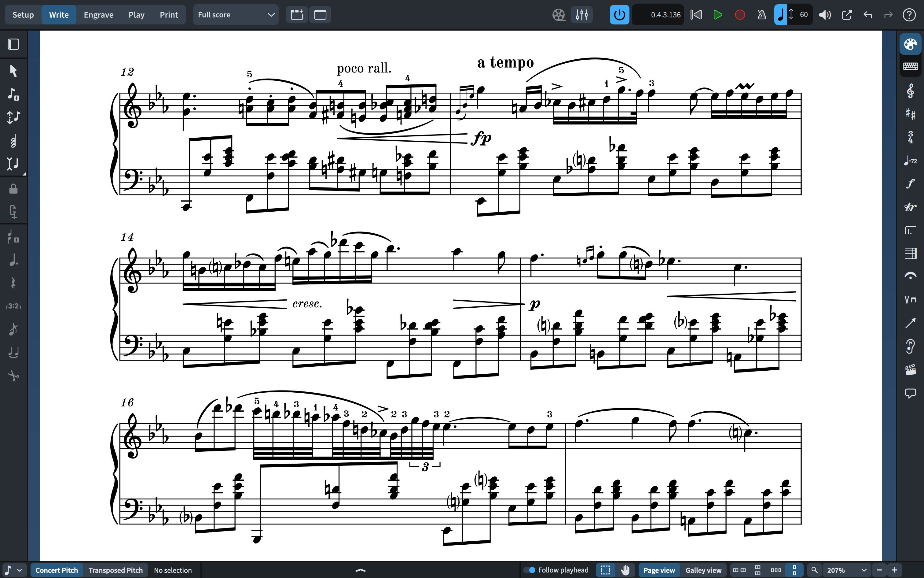This screenshot has height=578, width=924.
Task: Open lines panel arrow icon
Action: (x=910, y=323)
